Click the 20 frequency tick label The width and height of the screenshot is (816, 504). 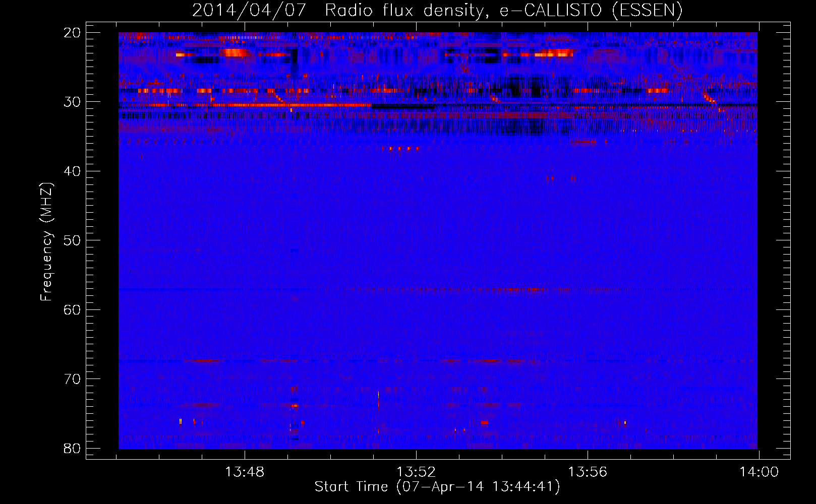pos(72,33)
